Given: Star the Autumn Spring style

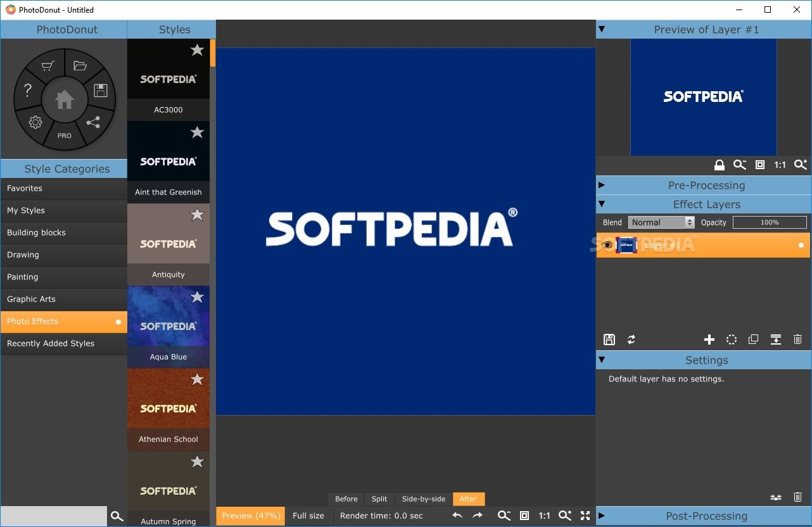Looking at the screenshot, I should [x=198, y=462].
